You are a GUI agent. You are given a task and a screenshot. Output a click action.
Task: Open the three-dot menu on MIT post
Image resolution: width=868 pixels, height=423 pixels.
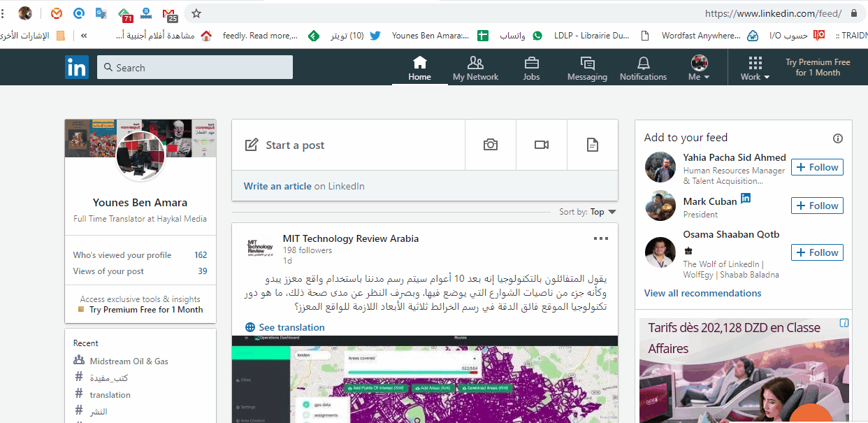[600, 238]
